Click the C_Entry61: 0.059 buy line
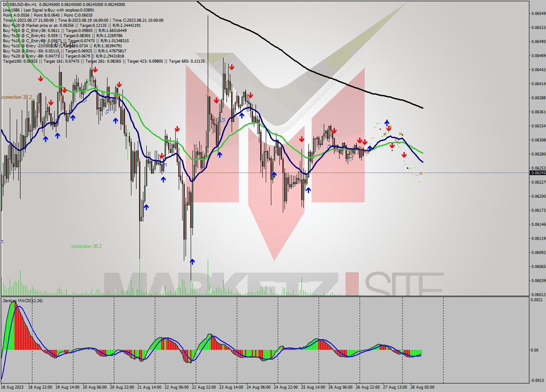This screenshot has height=392, width=546. [x=62, y=35]
